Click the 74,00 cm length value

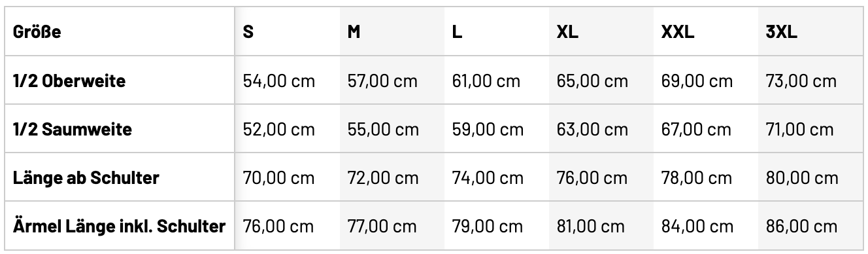click(x=488, y=178)
